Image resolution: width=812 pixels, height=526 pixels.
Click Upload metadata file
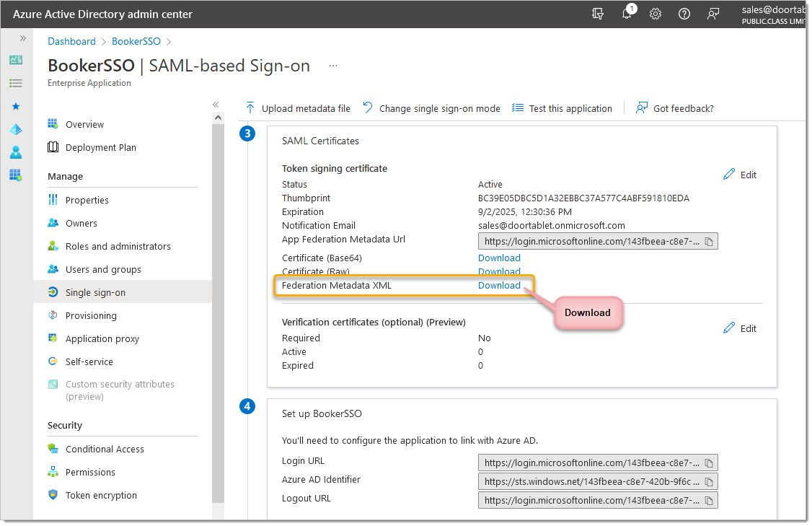point(298,108)
